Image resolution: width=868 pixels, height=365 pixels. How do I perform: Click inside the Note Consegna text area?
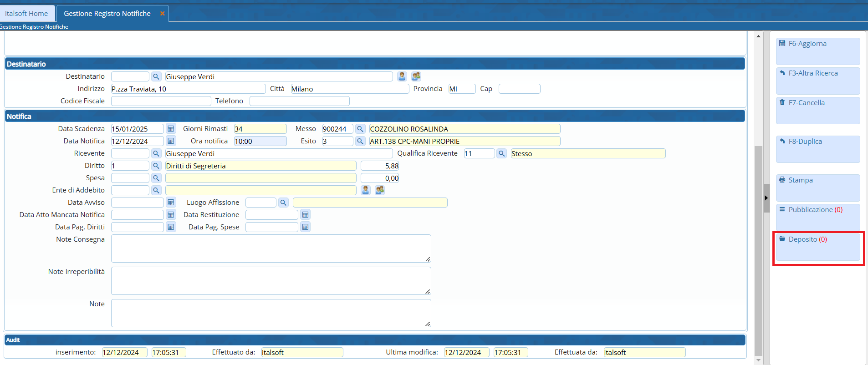pyautogui.click(x=271, y=248)
